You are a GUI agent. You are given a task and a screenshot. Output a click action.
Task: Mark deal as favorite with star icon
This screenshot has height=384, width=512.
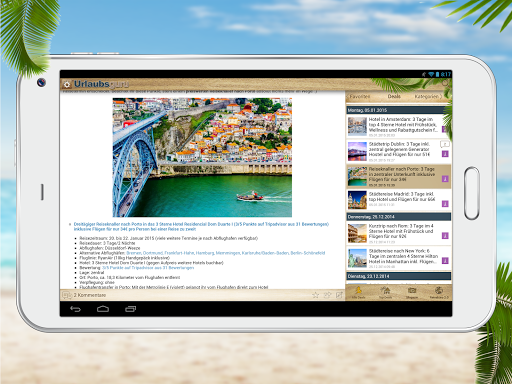tap(315, 295)
